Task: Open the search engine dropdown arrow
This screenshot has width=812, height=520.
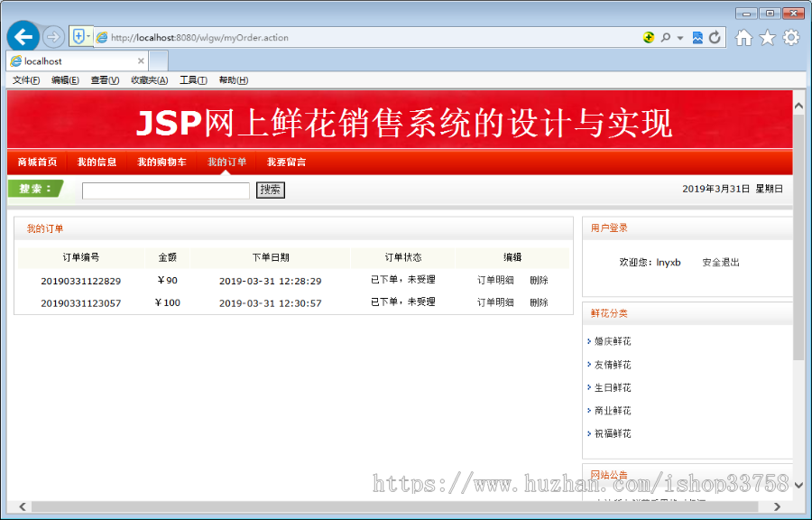Action: (679, 37)
